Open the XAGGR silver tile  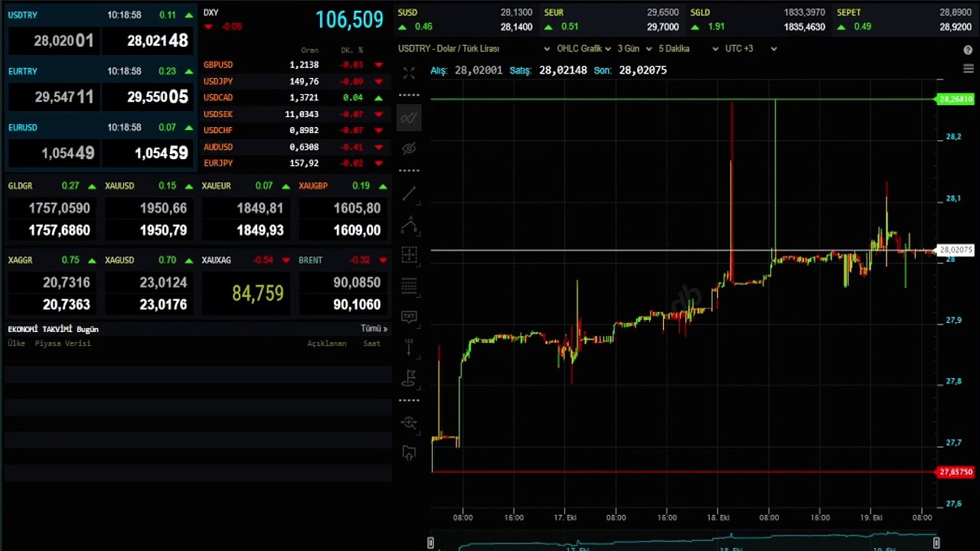point(51,285)
